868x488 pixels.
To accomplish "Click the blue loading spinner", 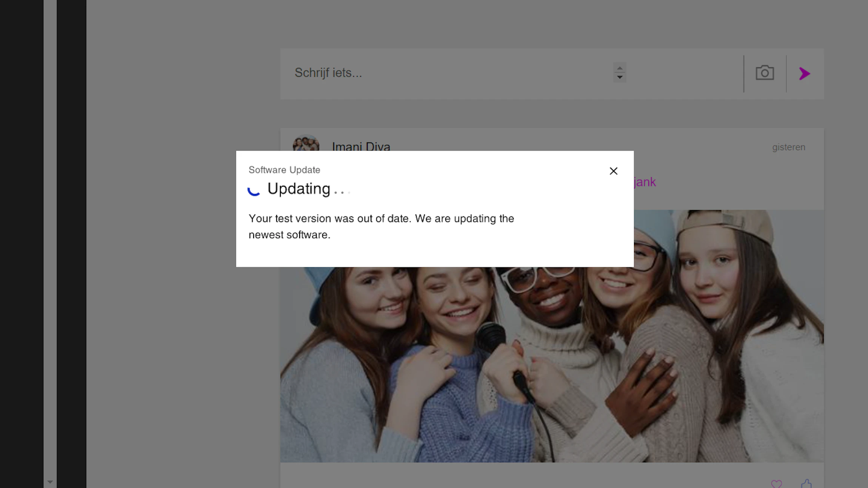I will click(x=254, y=191).
